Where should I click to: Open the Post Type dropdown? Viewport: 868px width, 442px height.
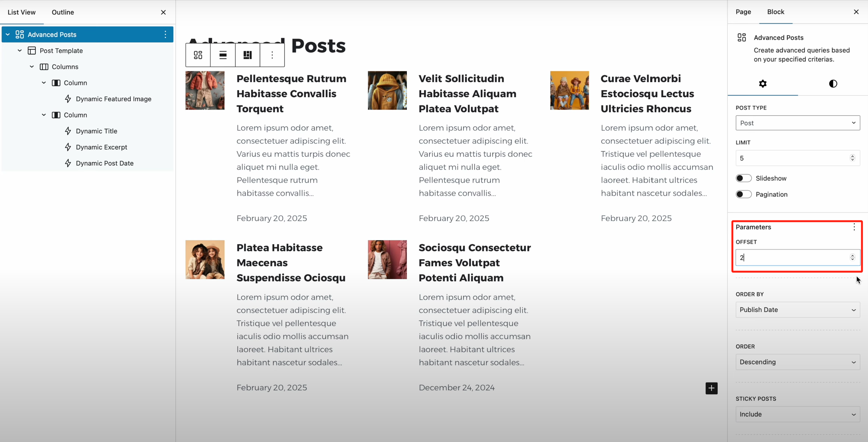(x=798, y=123)
